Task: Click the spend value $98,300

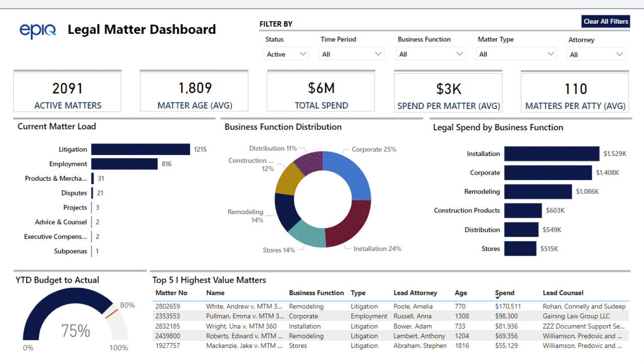Action: 507,316
